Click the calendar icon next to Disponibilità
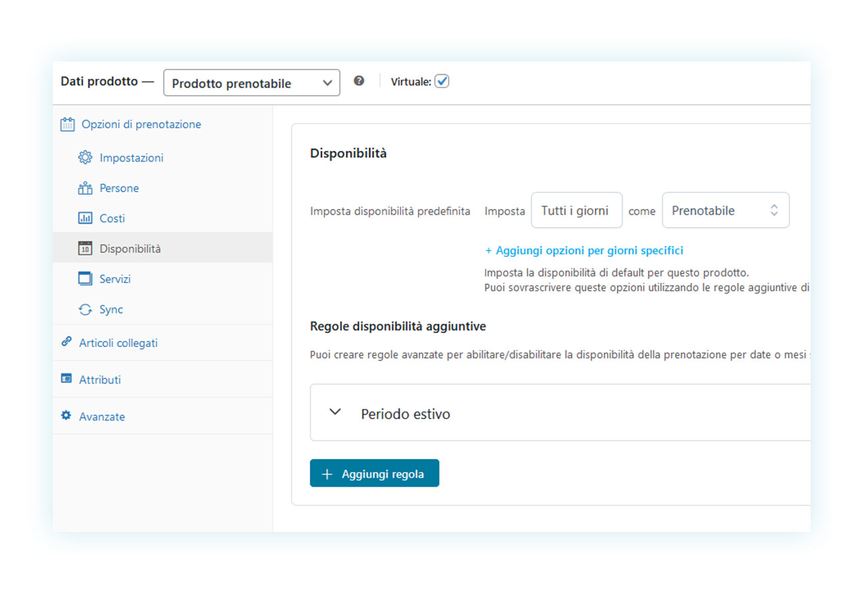The width and height of the screenshot is (868, 590). (85, 248)
